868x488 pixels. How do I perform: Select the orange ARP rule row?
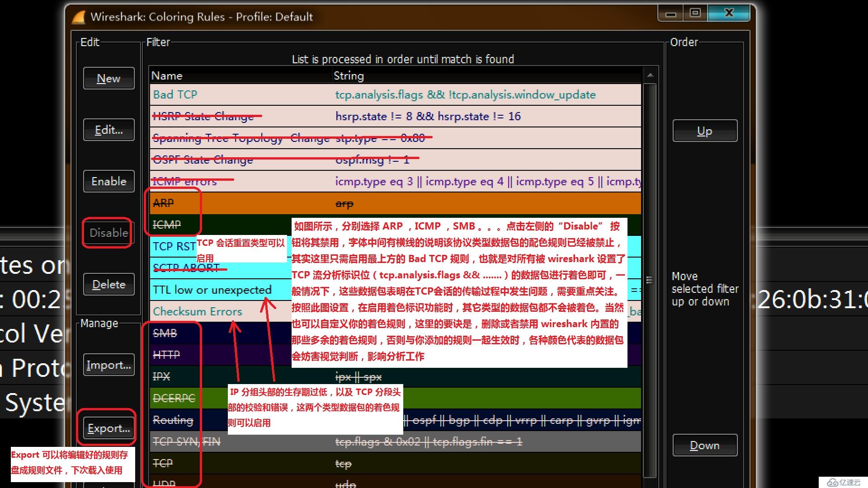pos(395,203)
